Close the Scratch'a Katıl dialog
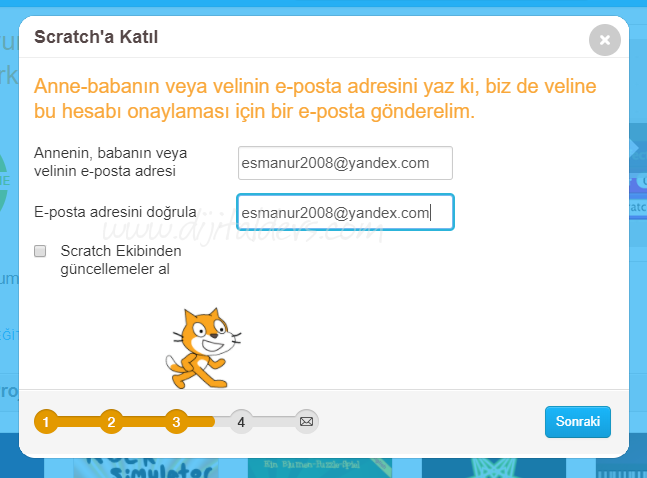The height and width of the screenshot is (478, 647). tap(604, 40)
